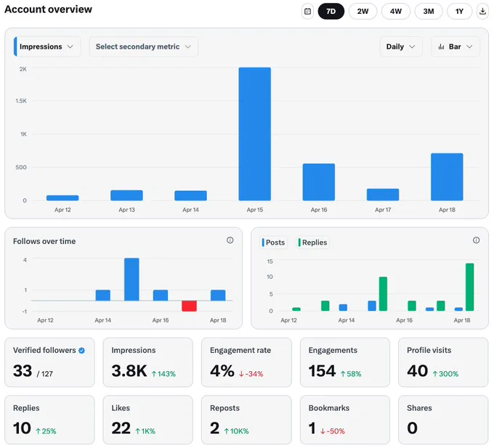Viewport: 494px width, 448px height.
Task: Click the verified badge next to Verified followers
Action: 81,351
